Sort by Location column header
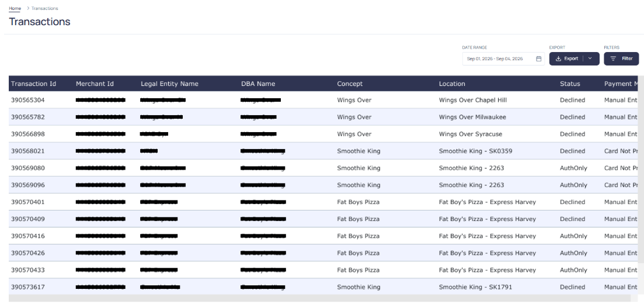 [x=452, y=84]
